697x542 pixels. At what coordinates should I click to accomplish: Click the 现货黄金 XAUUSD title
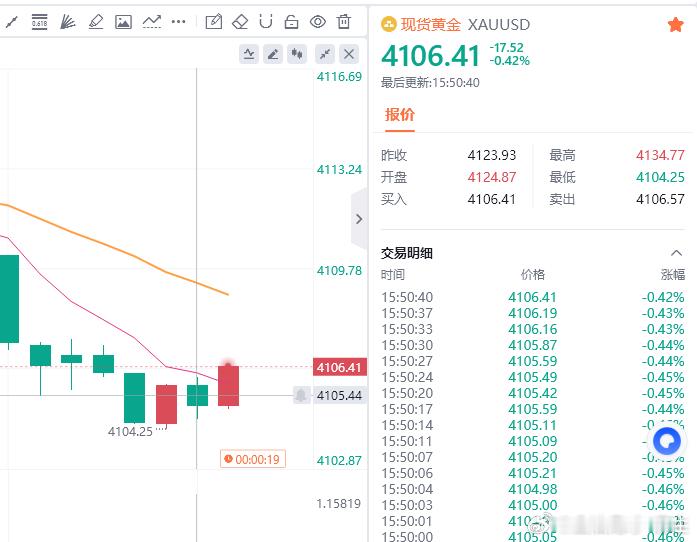(x=465, y=24)
